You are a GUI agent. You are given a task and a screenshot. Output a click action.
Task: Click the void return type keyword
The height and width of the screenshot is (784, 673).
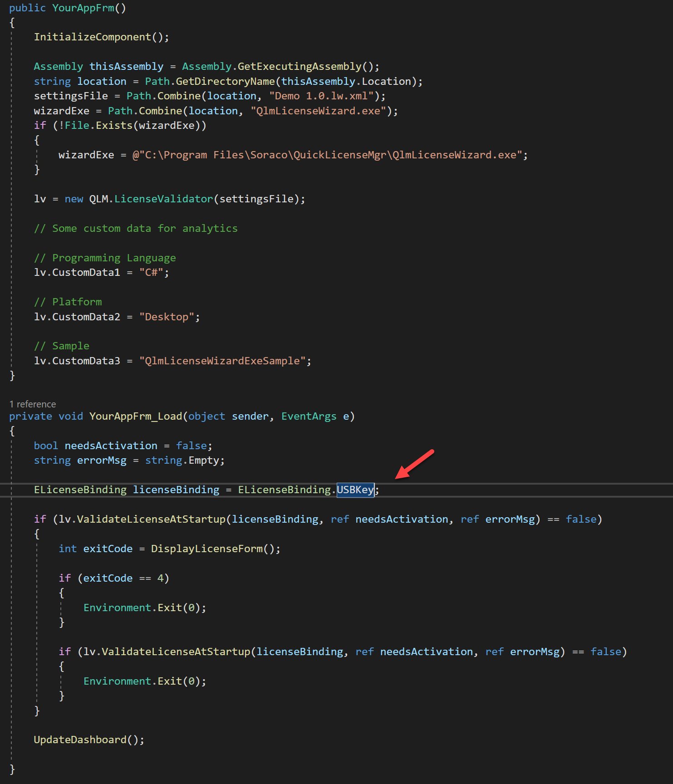71,416
